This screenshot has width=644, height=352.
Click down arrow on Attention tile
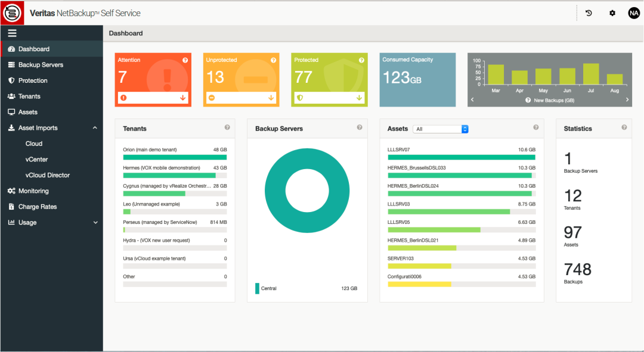(x=183, y=98)
